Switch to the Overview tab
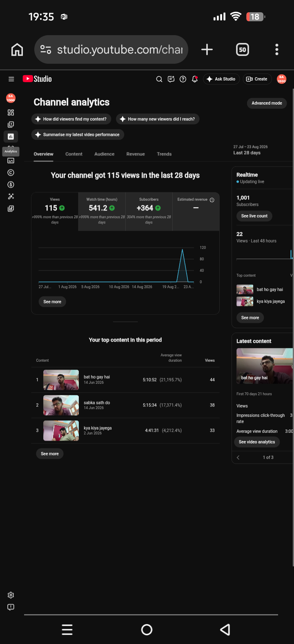The height and width of the screenshot is (644, 294). click(x=43, y=154)
